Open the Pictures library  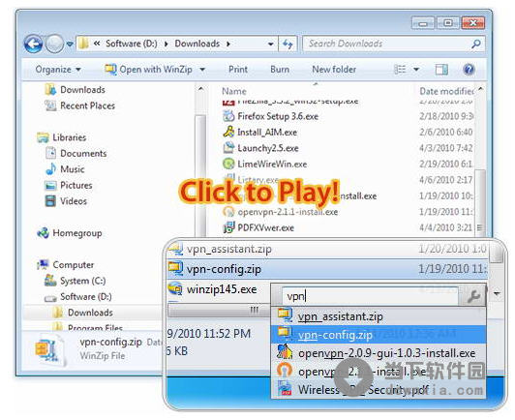click(x=69, y=185)
